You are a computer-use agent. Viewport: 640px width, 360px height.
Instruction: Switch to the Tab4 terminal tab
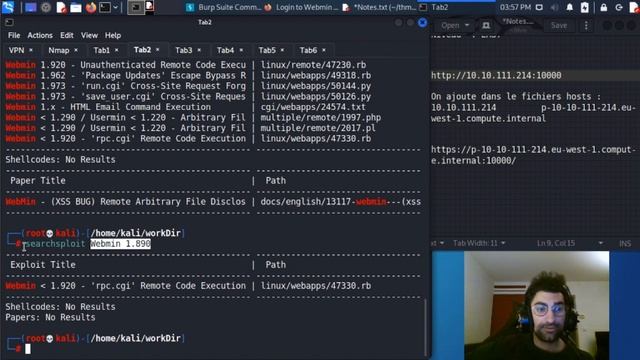point(225,50)
